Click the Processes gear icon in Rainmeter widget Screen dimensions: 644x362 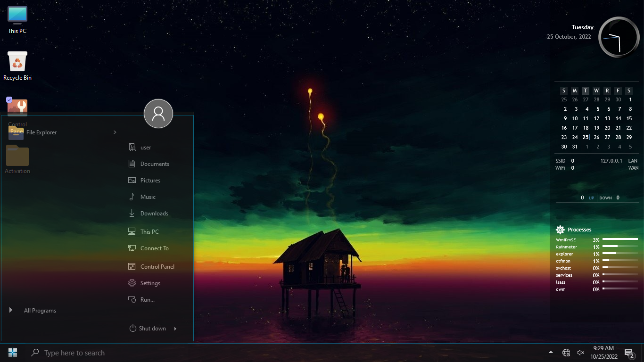560,230
